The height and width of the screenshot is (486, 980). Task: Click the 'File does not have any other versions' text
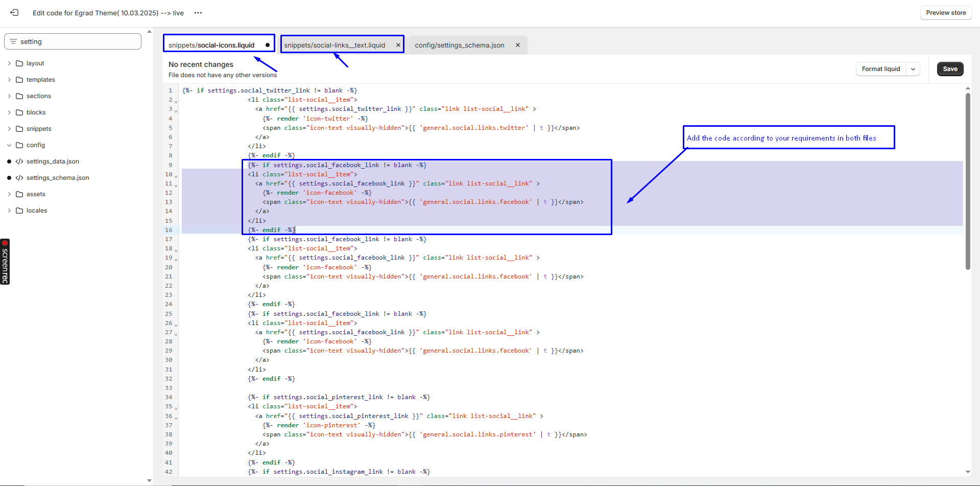pyautogui.click(x=223, y=75)
